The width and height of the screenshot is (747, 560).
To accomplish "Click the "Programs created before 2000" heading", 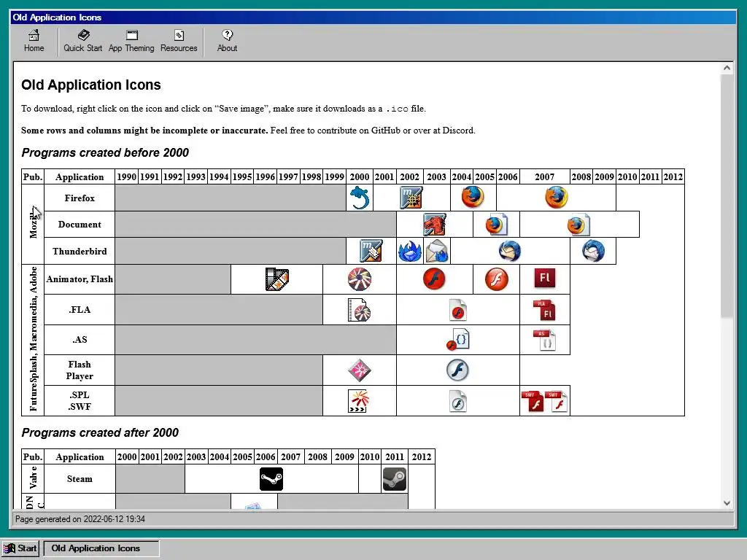I will (105, 152).
